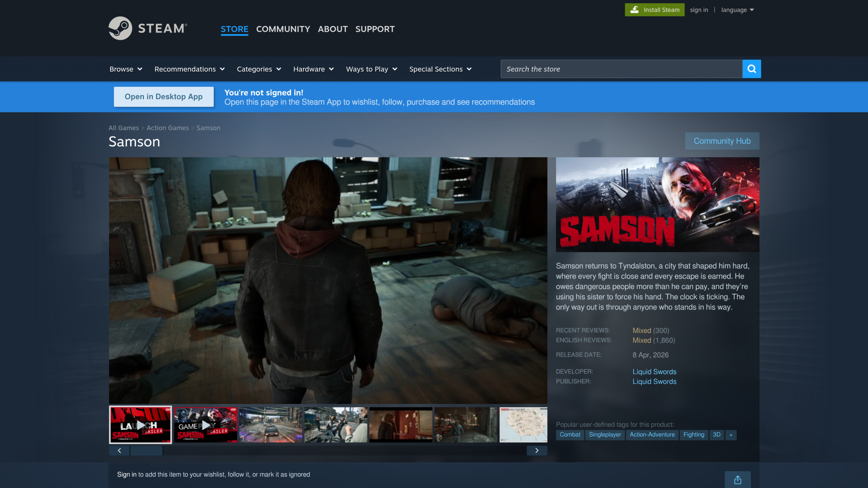Click the Action Games breadcrumb

(167, 128)
